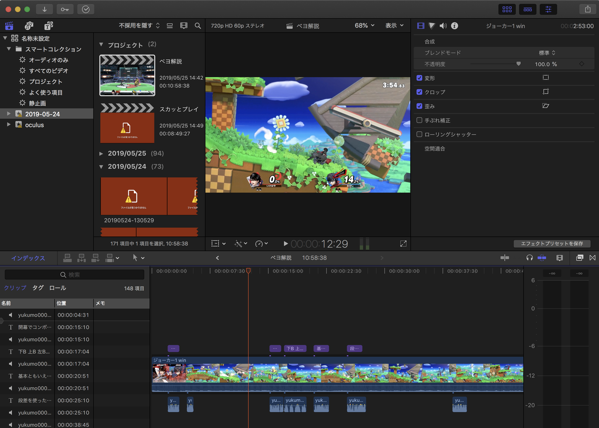Screen dimensions: 599x428
Task: Click the play button in viewer
Action: [x=285, y=244]
